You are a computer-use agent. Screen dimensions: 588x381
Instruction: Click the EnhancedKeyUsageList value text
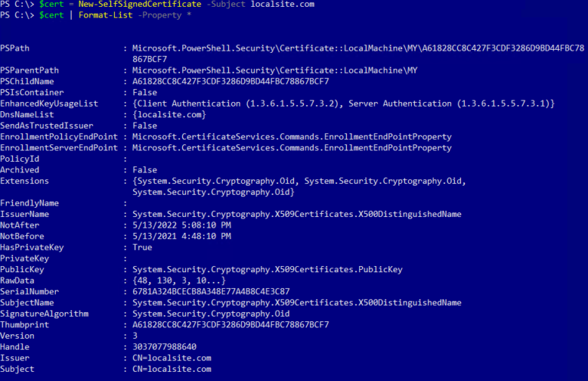click(343, 103)
